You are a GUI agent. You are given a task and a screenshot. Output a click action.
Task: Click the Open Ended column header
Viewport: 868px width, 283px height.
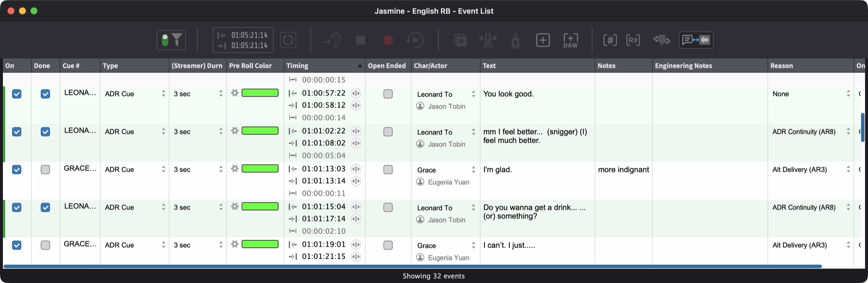point(388,65)
